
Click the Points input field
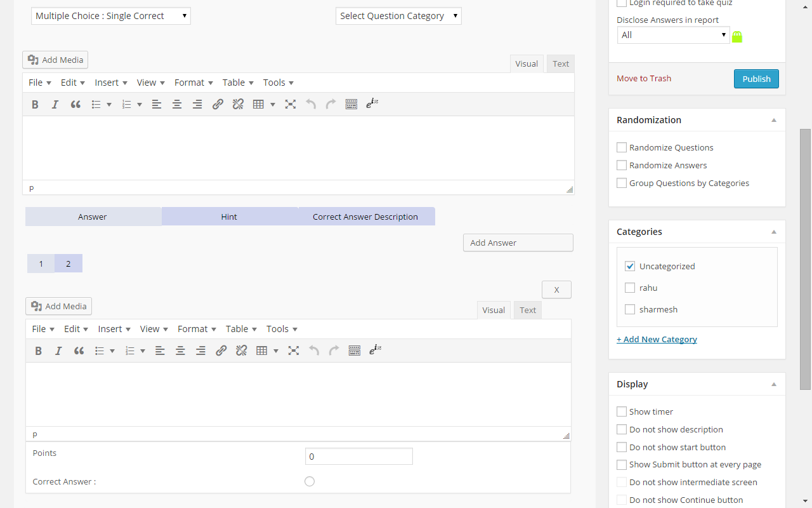click(358, 457)
